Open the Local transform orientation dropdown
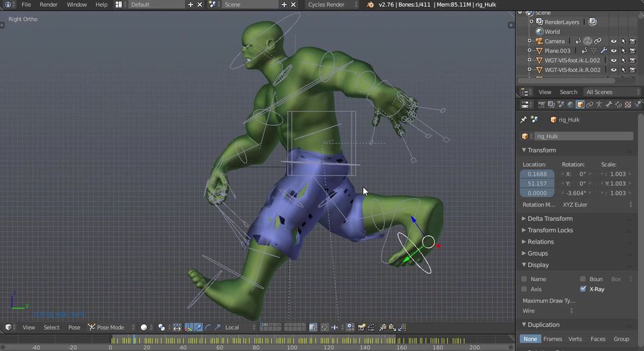 [x=239, y=327]
